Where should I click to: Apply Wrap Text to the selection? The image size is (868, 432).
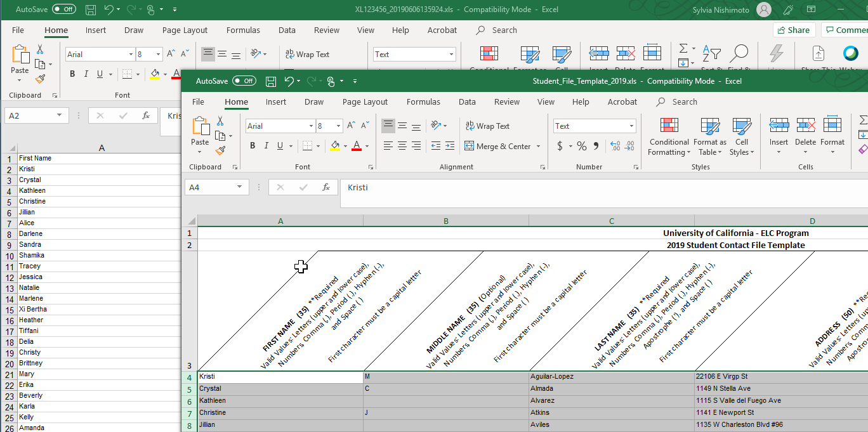click(x=488, y=126)
